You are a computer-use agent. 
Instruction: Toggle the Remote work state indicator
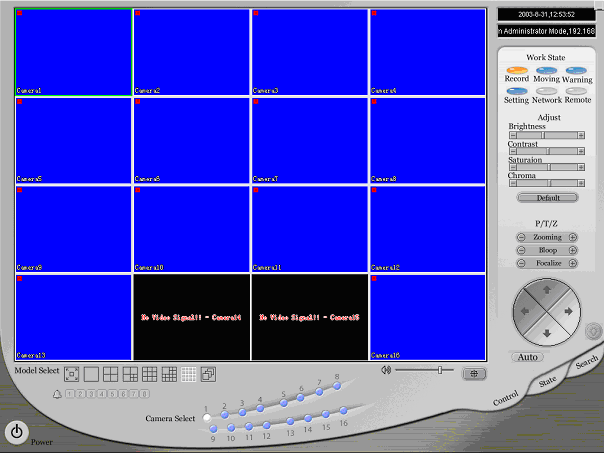[x=576, y=91]
